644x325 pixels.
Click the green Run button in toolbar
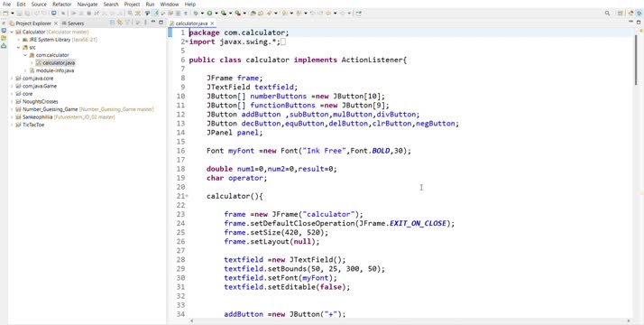pos(210,14)
